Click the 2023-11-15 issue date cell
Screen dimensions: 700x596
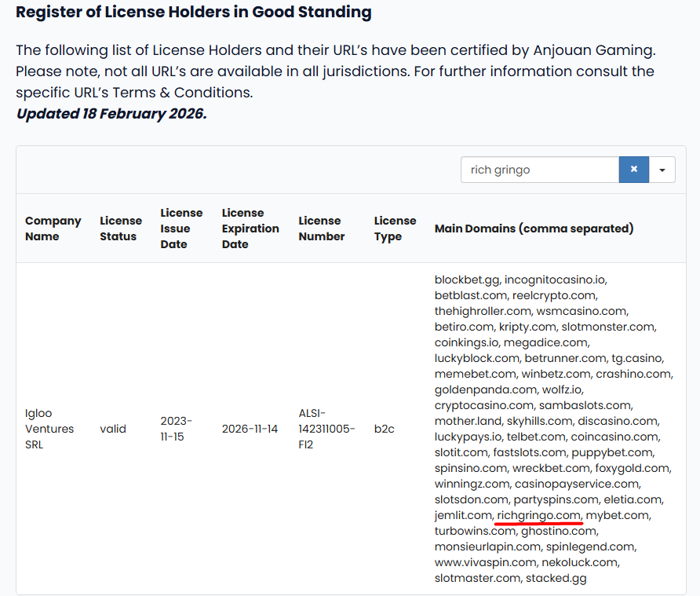(176, 429)
